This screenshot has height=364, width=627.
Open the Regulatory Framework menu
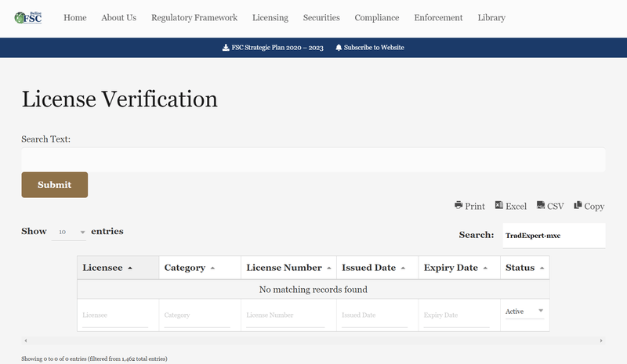point(194,18)
